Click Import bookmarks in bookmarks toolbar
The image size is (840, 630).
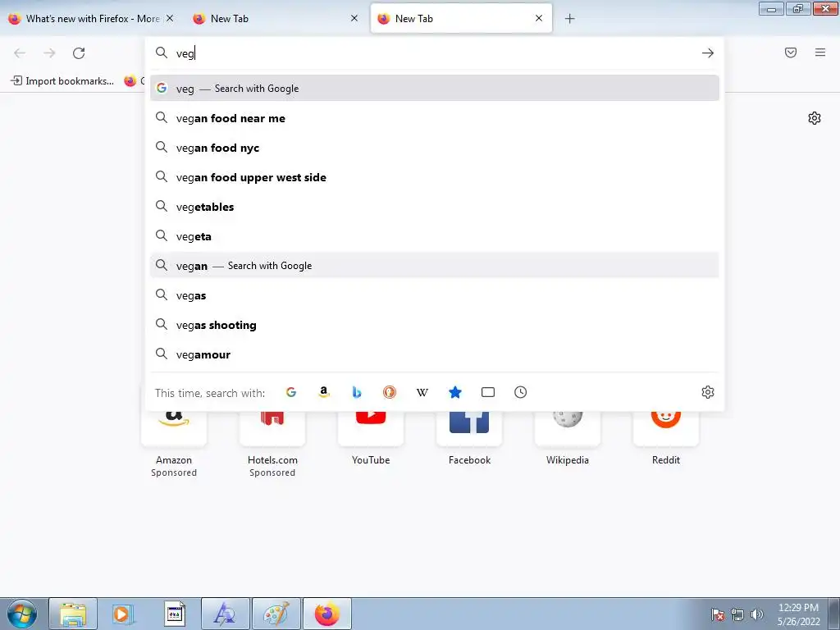62,81
